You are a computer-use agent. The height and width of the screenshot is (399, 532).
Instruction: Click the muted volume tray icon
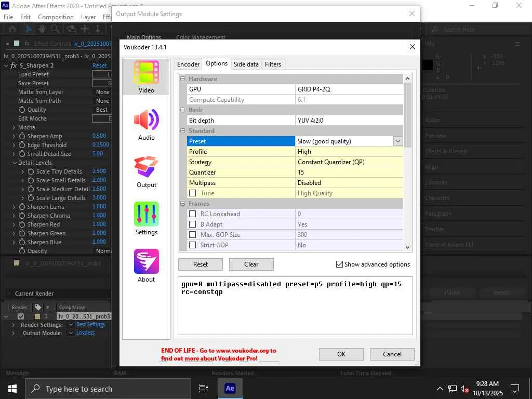(464, 389)
